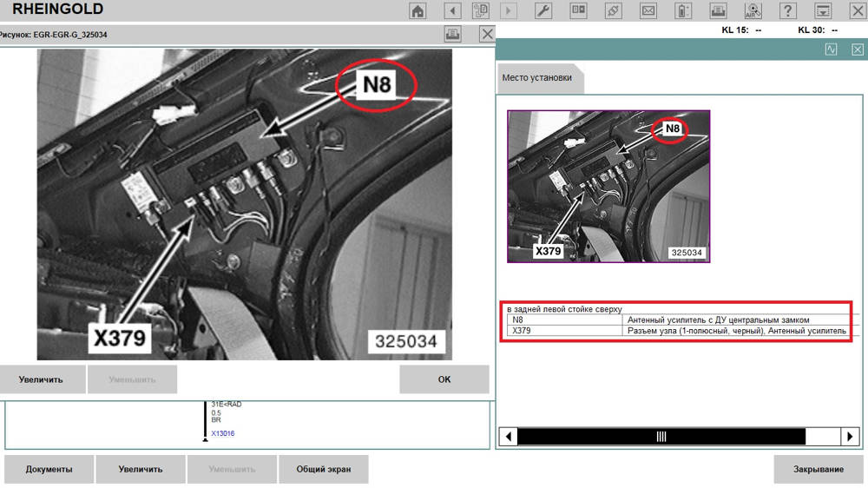The width and height of the screenshot is (868, 488).
Task: Open the battery status icon
Action: (683, 10)
